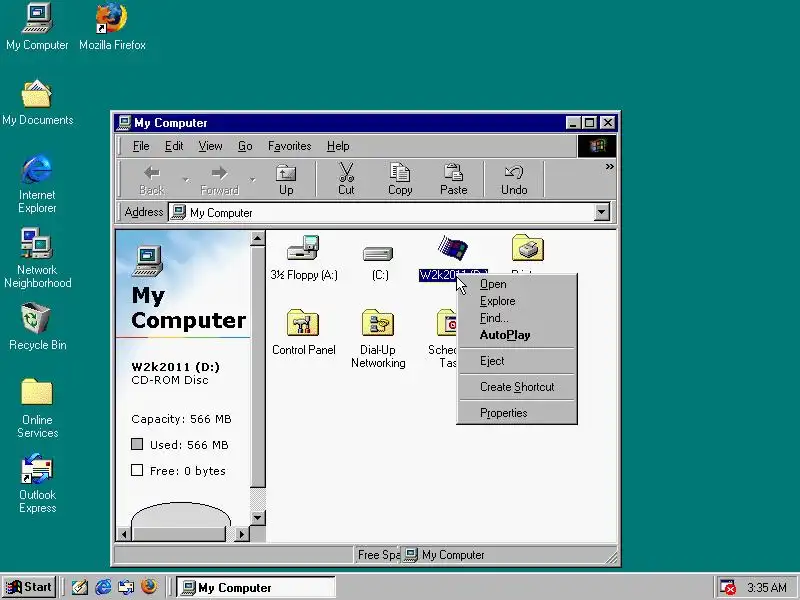Open the Edit menu
This screenshot has height=600, width=800.
173,146
